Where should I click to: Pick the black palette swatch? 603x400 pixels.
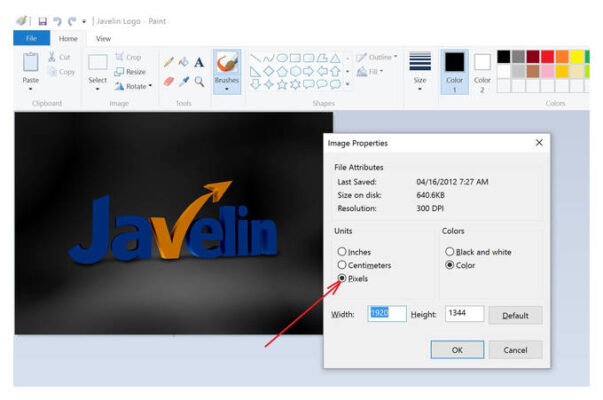(x=504, y=57)
